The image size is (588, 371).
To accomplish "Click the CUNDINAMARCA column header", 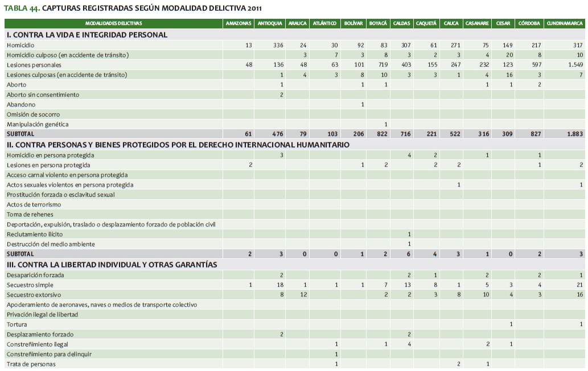I will click(565, 23).
